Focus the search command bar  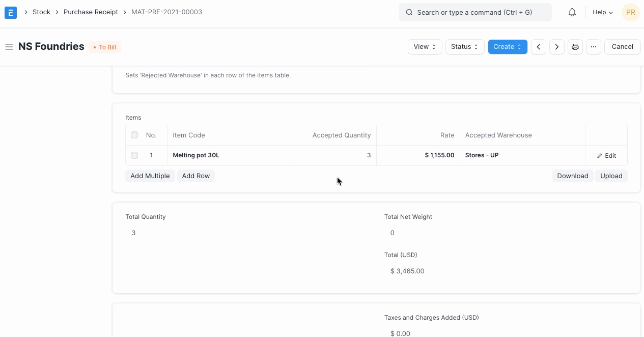[475, 12]
